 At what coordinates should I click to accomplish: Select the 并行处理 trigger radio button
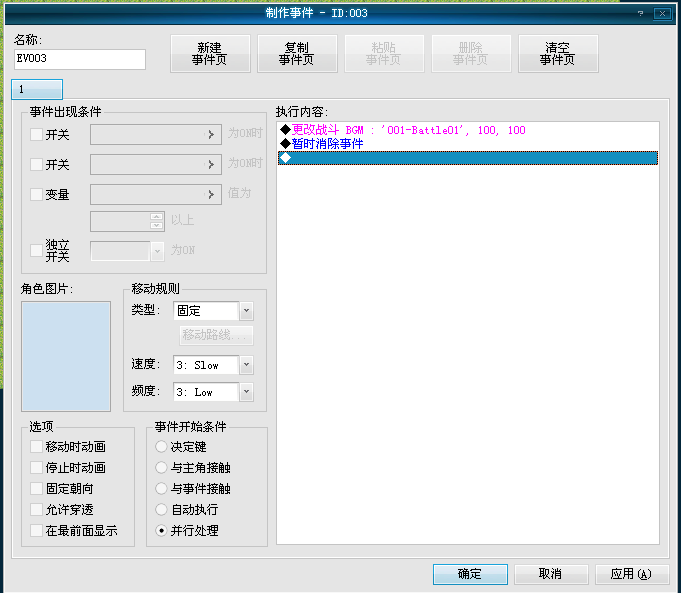pos(161,530)
